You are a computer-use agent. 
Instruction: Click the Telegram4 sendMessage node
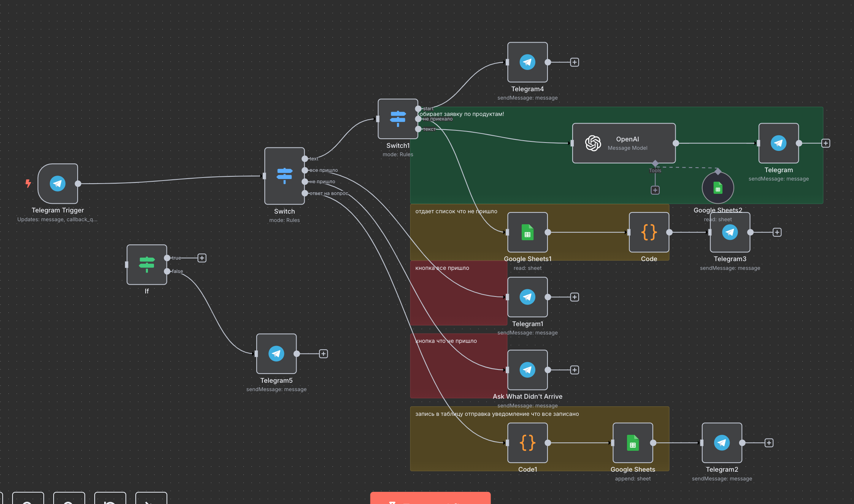(x=527, y=62)
